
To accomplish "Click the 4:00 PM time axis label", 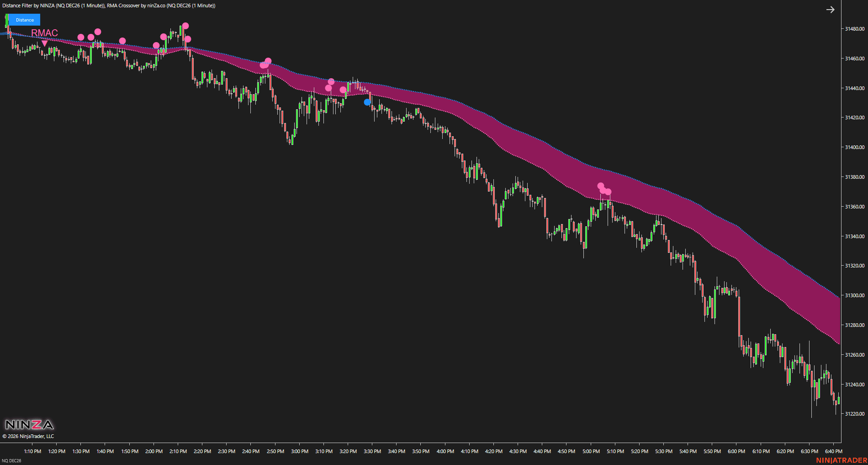I will [x=445, y=451].
